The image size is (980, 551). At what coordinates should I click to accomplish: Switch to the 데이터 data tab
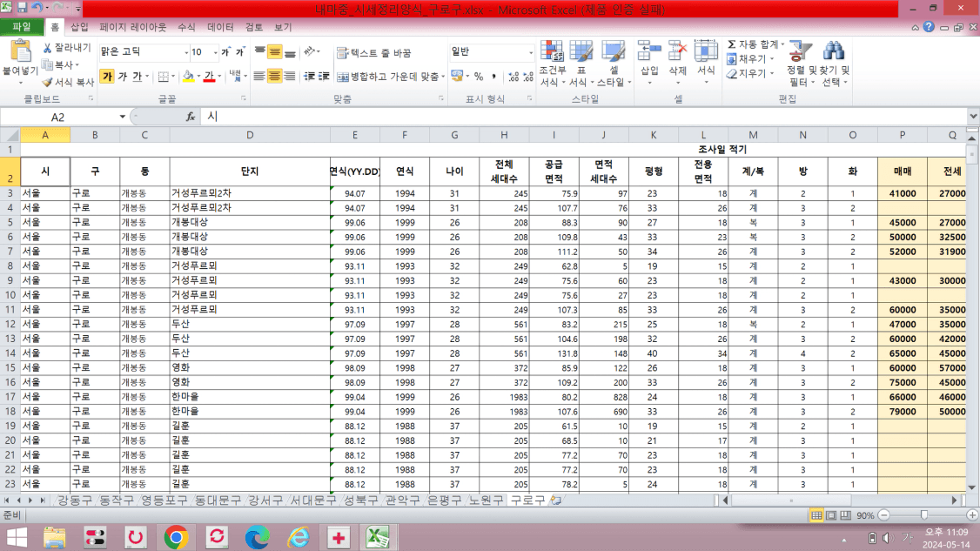point(220,27)
